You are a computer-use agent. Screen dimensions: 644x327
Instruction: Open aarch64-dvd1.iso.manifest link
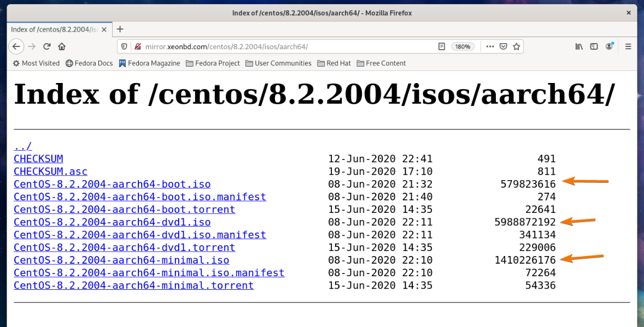click(x=140, y=235)
